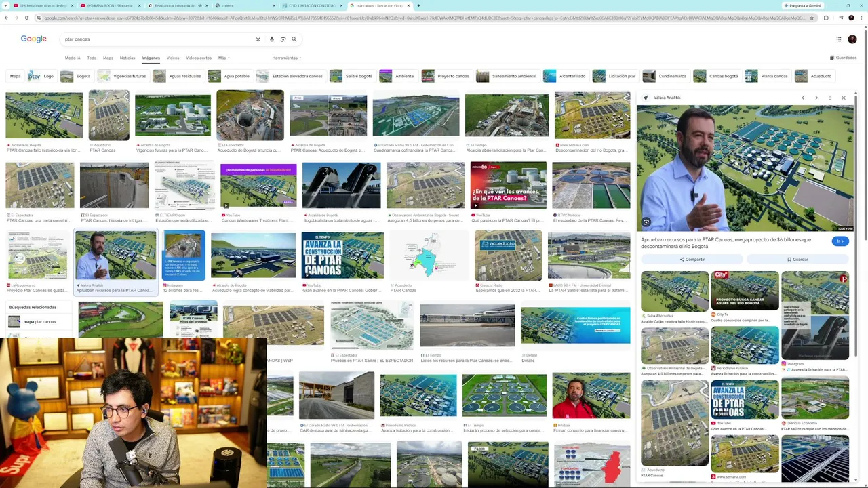Screen dimensions: 868x488
Task: Go to the Google logo homepage
Action: pyautogui.click(x=33, y=39)
